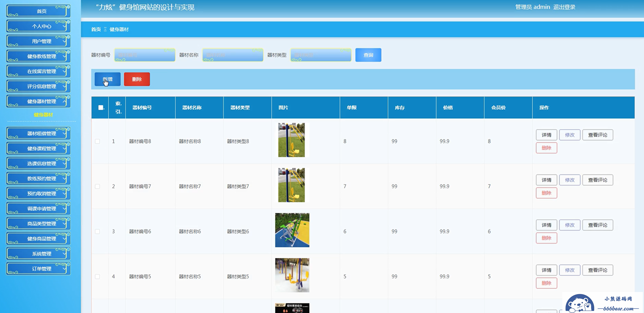
Task: Open 商品类型管理 menu
Action: click(38, 223)
